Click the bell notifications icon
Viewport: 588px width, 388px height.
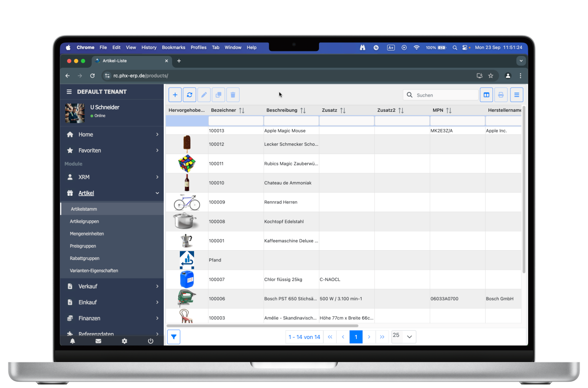(73, 341)
